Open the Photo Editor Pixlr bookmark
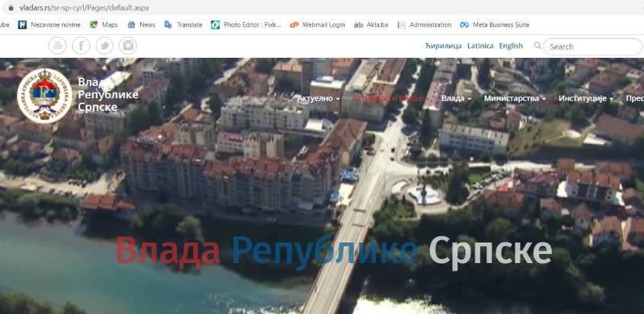 [x=246, y=24]
